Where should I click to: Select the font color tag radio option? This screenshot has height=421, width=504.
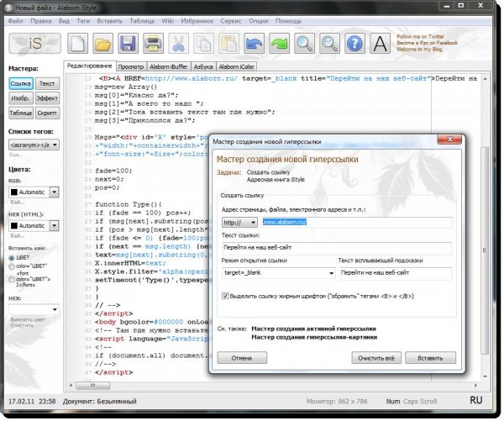tap(12, 279)
